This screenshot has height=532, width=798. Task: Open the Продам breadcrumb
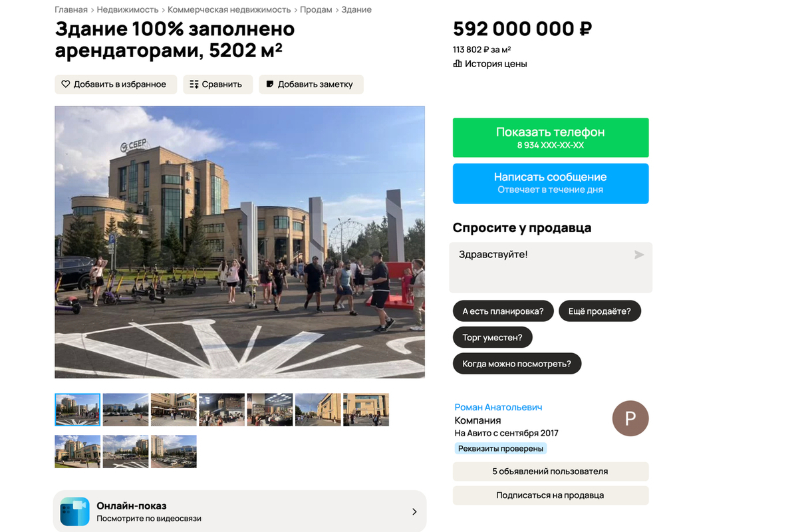tap(317, 10)
